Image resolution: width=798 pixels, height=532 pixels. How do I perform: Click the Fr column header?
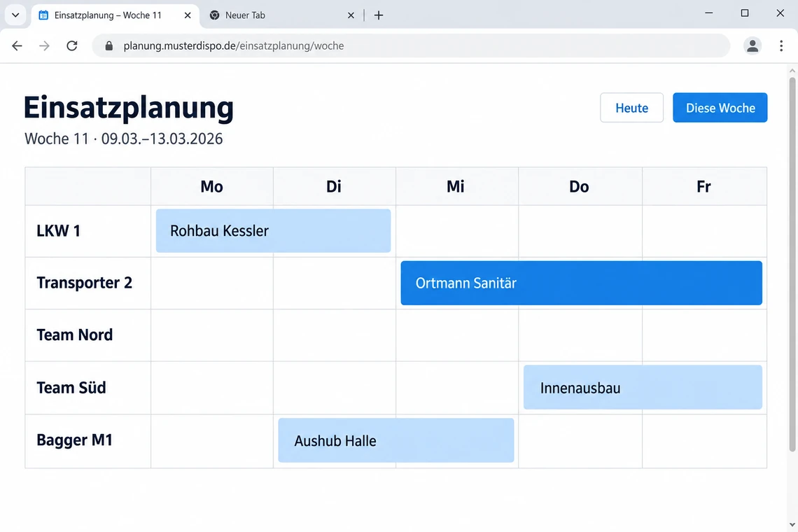tap(703, 186)
